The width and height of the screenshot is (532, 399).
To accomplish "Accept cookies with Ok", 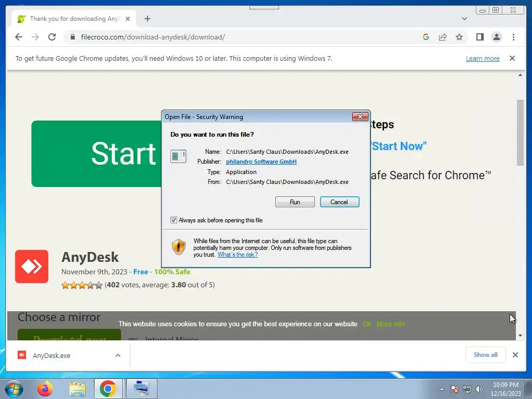I will (367, 324).
